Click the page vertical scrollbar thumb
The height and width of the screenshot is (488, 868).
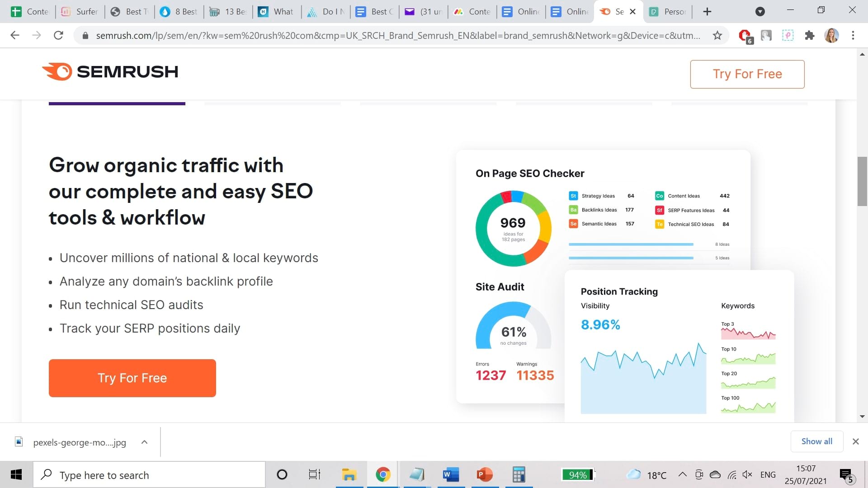862,181
